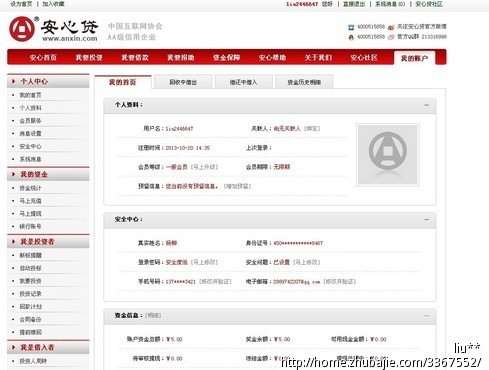Open 消息设置 in the sidebar

(30, 134)
